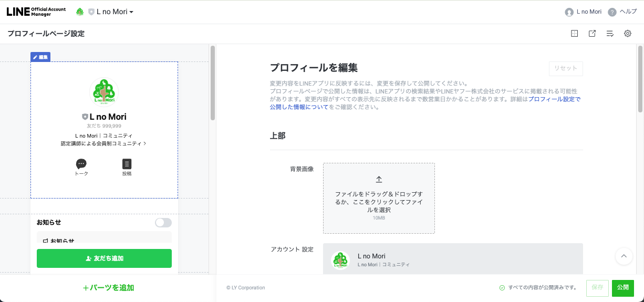The width and height of the screenshot is (644, 302).
Task: Click the green 公開 publish button
Action: pos(623,288)
